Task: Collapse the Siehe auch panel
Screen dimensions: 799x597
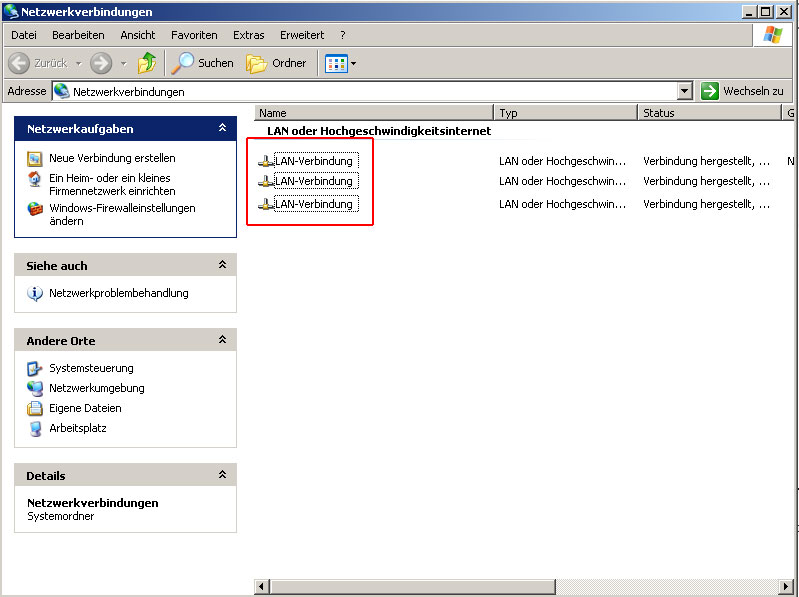Action: [223, 264]
